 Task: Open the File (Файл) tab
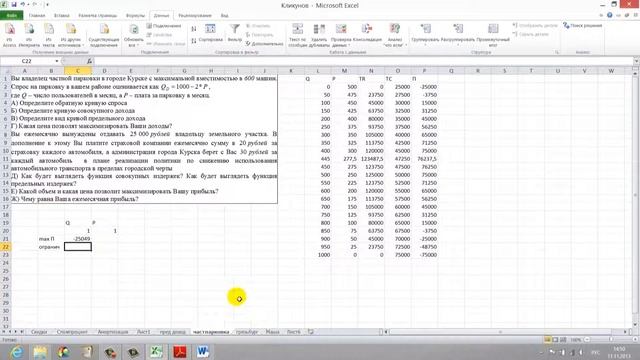click(11, 16)
